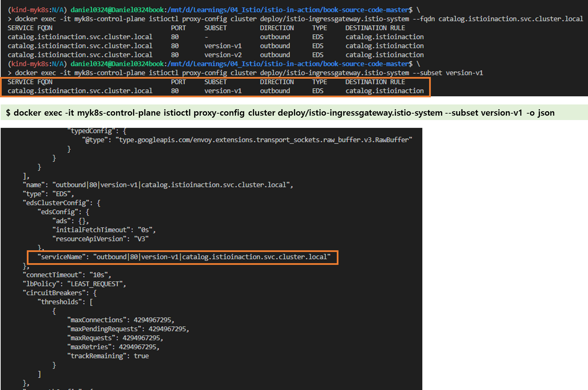Click the "-" subset cell in first row

point(206,37)
